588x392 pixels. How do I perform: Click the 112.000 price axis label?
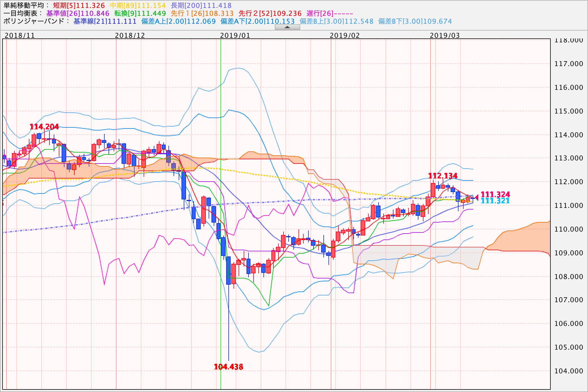pos(569,182)
